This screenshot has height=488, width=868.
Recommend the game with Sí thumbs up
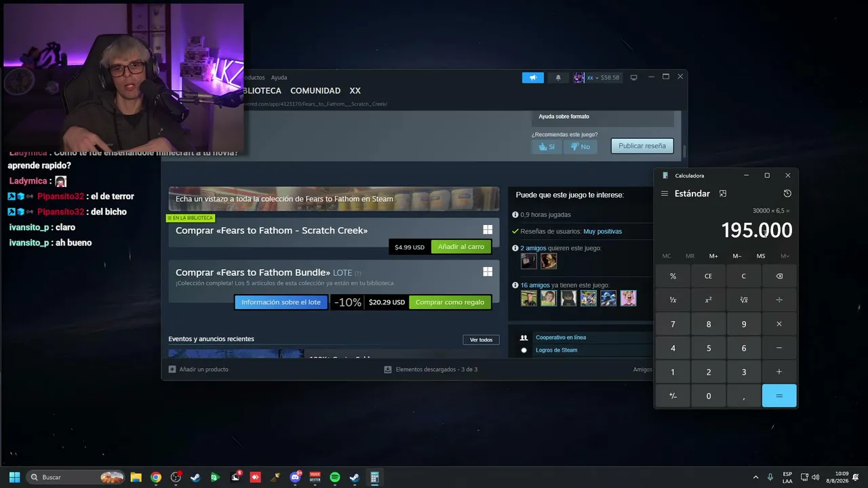(x=547, y=146)
